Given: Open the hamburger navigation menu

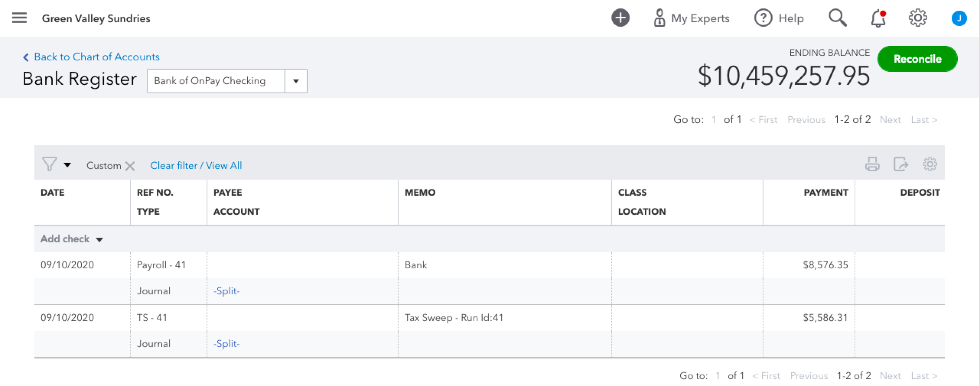Looking at the screenshot, I should click(19, 18).
